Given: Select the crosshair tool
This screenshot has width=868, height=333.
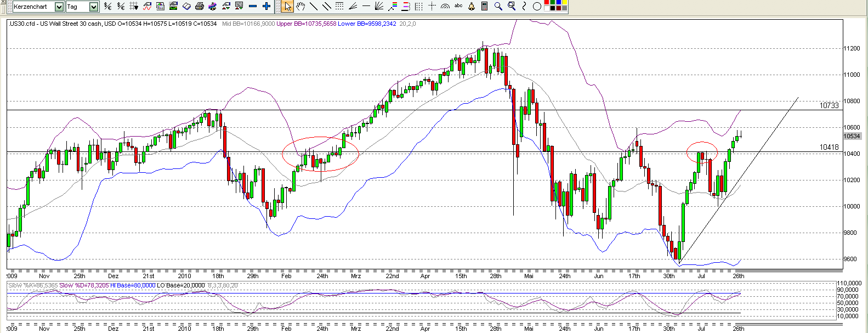Looking at the screenshot, I should 432,6.
